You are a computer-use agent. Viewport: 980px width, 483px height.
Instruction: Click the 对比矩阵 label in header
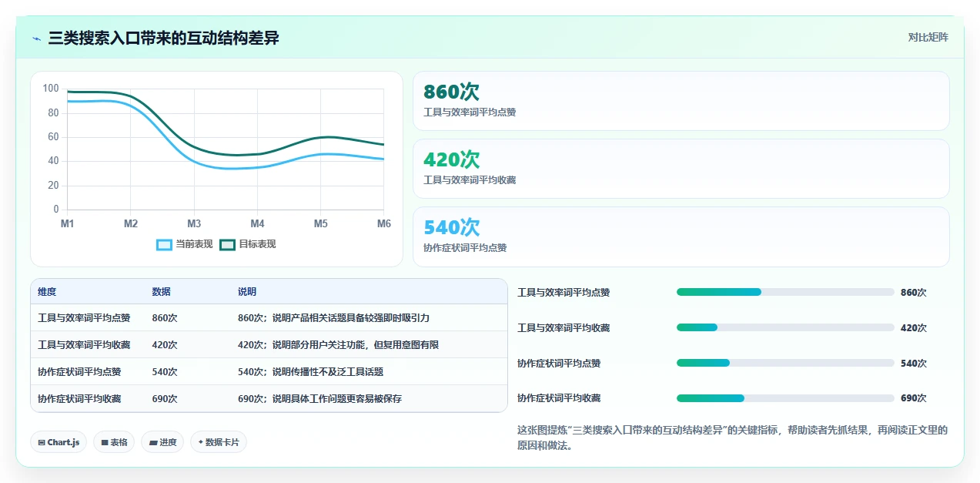tap(928, 37)
